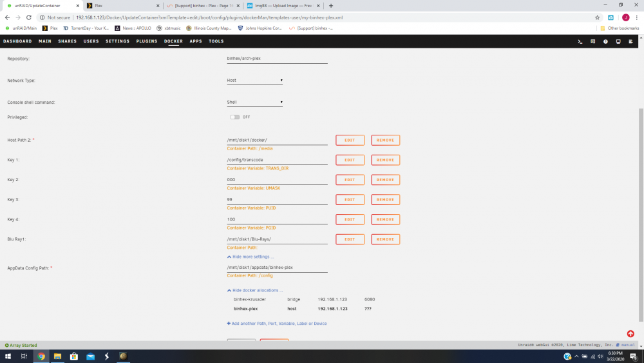The height and width of the screenshot is (363, 644).
Task: Remove the Key 4 PGID variable
Action: pos(385,219)
